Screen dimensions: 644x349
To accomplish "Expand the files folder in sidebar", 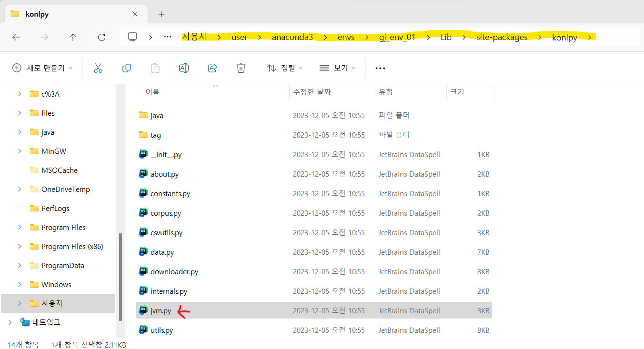I will [x=20, y=113].
